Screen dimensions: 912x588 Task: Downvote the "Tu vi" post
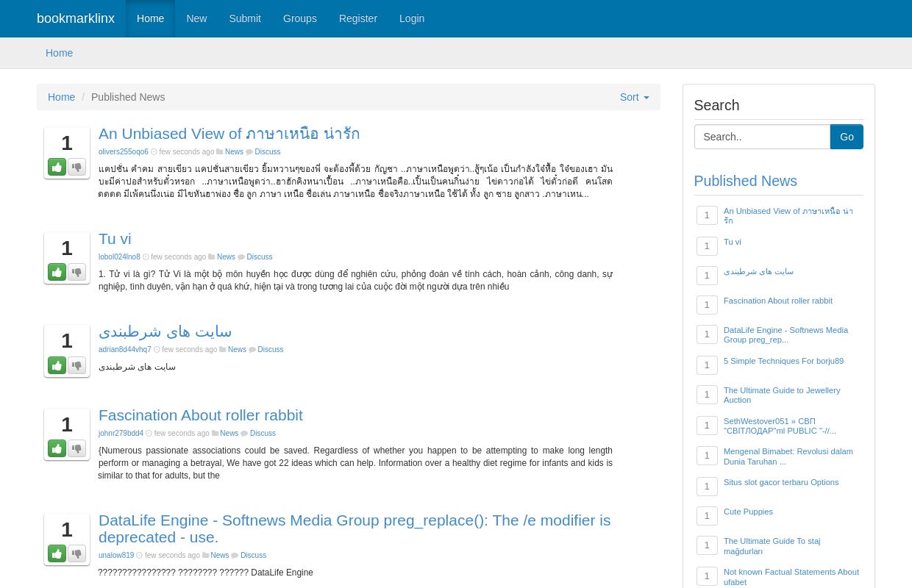(x=76, y=272)
